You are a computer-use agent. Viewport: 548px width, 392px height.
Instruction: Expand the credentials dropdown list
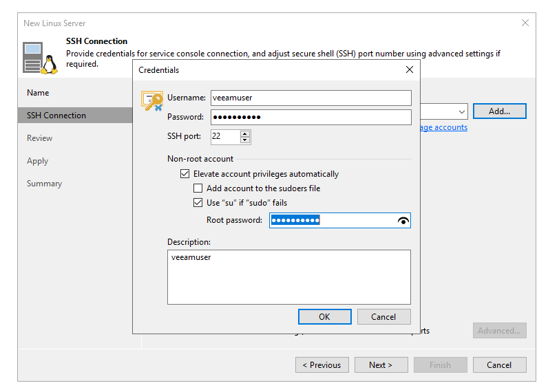pyautogui.click(x=461, y=111)
